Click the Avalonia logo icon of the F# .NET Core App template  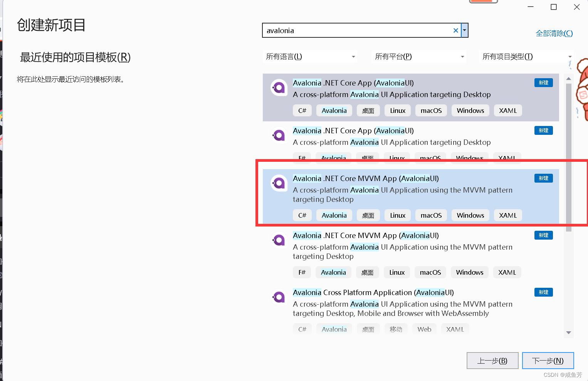(279, 135)
